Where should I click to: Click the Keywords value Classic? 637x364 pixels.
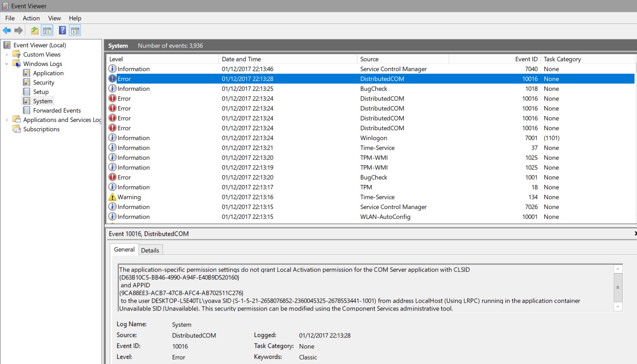pyautogui.click(x=308, y=357)
